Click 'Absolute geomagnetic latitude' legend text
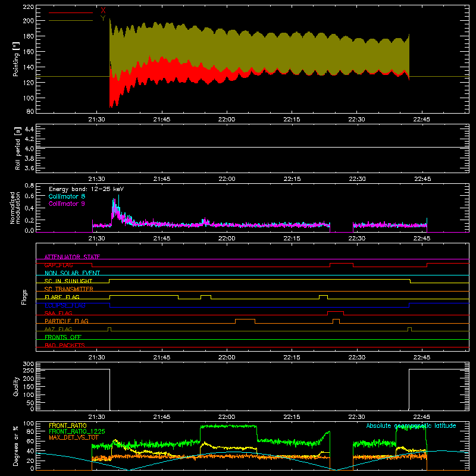The image size is (476, 476). click(x=411, y=425)
